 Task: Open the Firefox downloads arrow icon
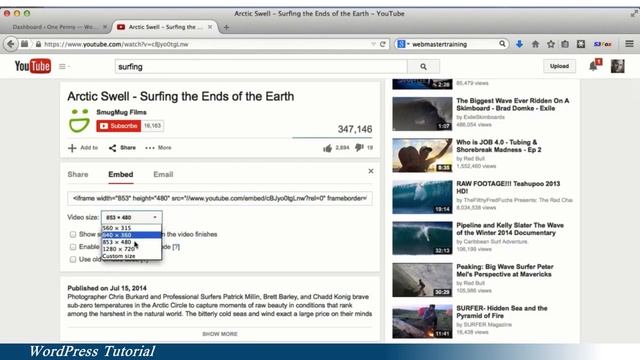[519, 44]
